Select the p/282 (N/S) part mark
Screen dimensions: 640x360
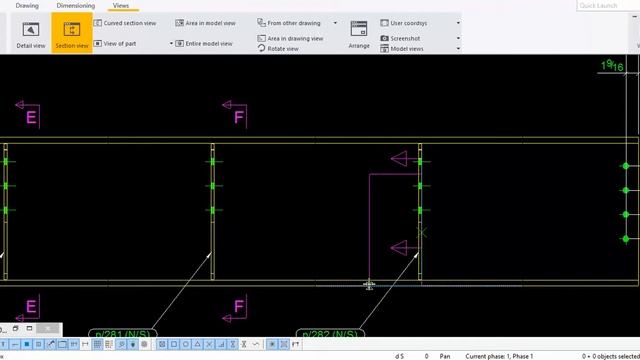330,333
